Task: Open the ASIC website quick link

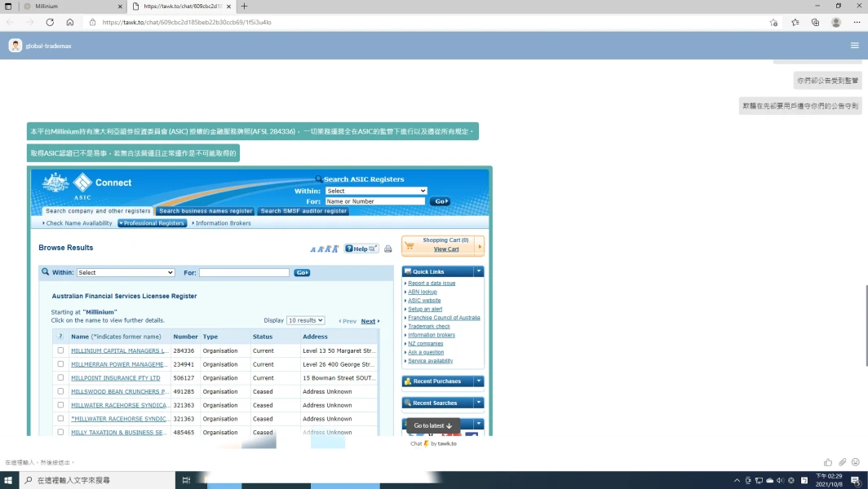Action: click(x=424, y=301)
